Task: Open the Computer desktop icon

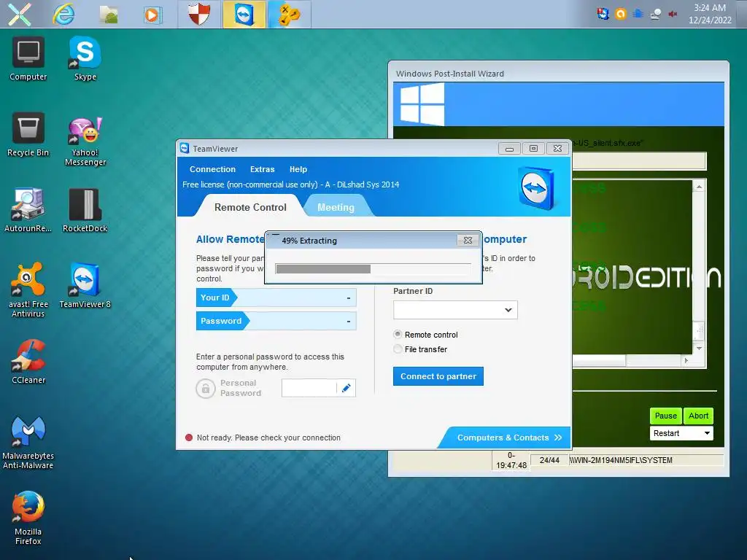Action: [28, 58]
